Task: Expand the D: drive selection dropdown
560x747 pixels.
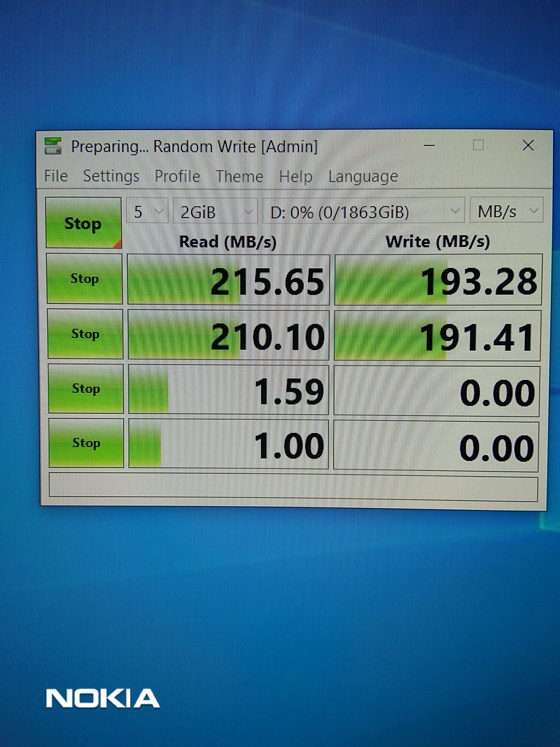Action: pyautogui.click(x=363, y=212)
